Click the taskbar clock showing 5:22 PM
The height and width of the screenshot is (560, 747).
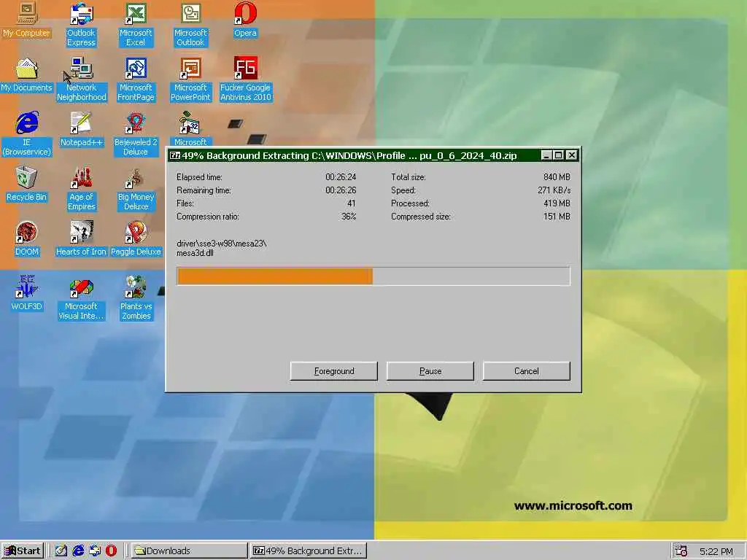coord(716,551)
